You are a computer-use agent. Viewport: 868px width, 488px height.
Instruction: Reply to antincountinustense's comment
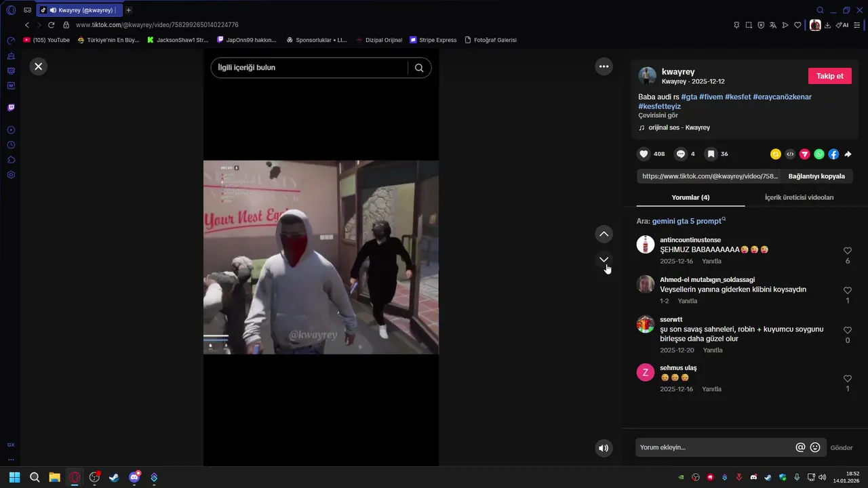(711, 261)
